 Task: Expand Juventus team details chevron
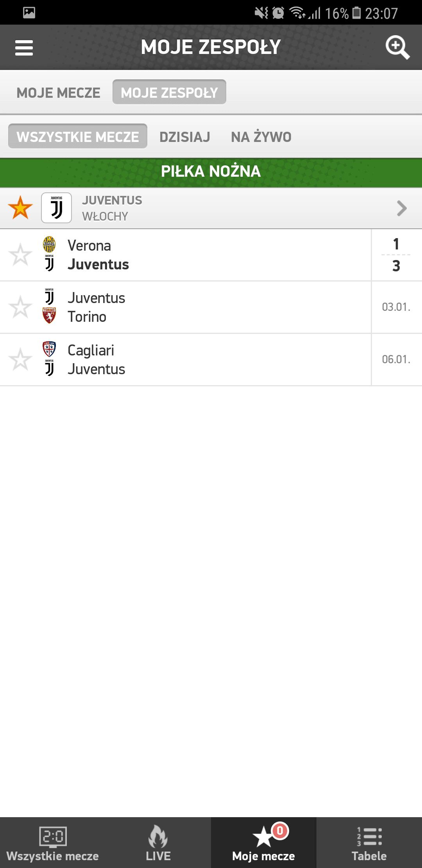pyautogui.click(x=402, y=208)
